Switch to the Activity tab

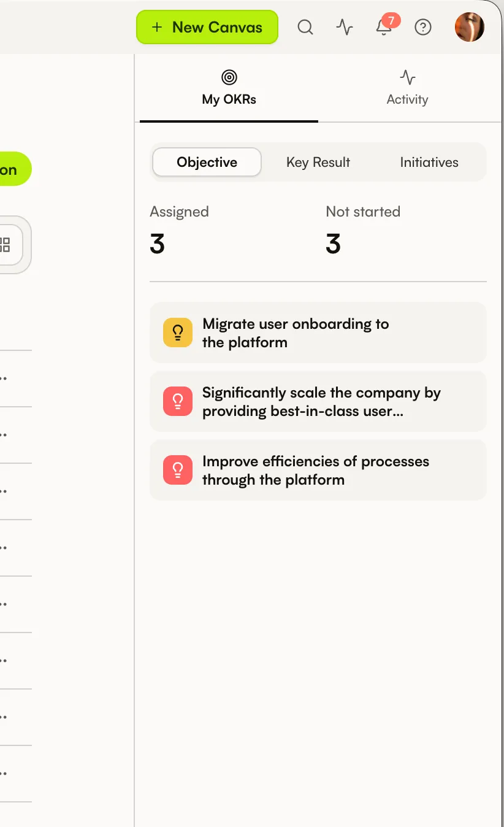(x=407, y=89)
